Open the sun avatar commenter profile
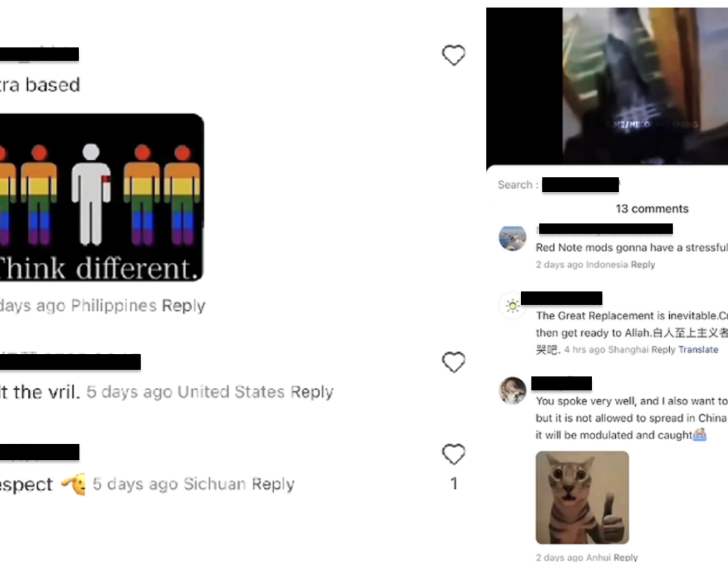The image size is (728, 570). [x=513, y=305]
